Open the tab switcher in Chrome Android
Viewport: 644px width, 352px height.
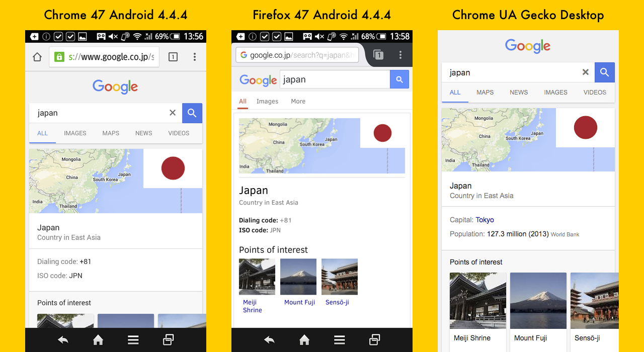[x=173, y=57]
